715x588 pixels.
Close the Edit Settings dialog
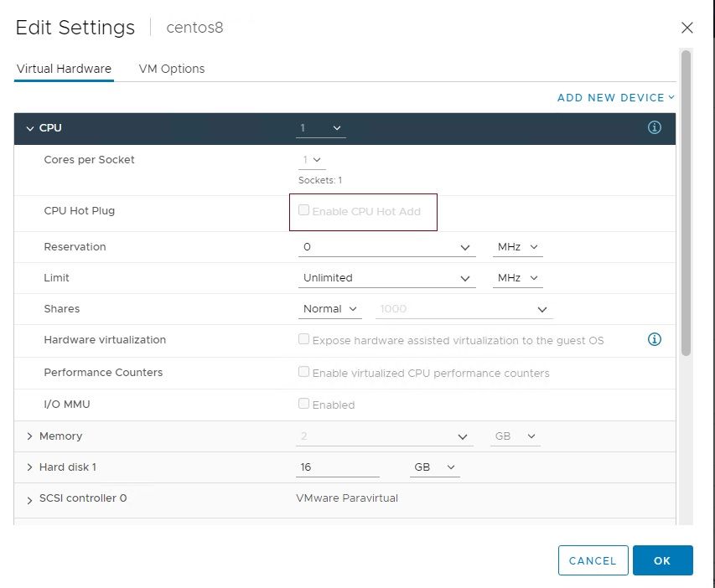(687, 28)
